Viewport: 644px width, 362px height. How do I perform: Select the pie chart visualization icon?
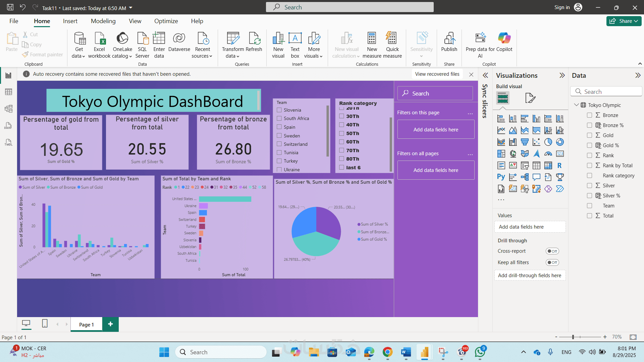click(x=548, y=142)
